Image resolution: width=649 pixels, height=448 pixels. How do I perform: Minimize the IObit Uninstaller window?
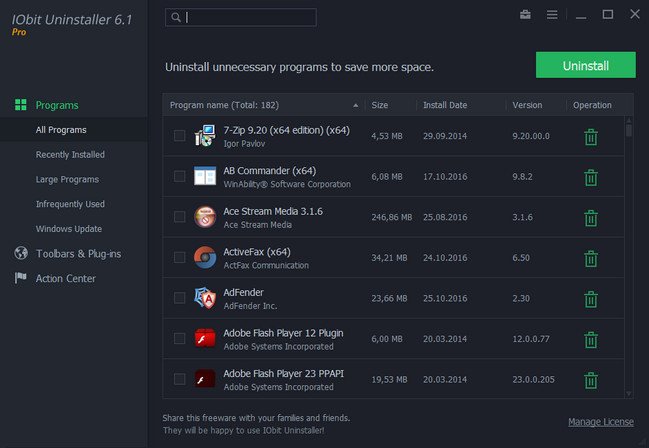tap(581, 17)
